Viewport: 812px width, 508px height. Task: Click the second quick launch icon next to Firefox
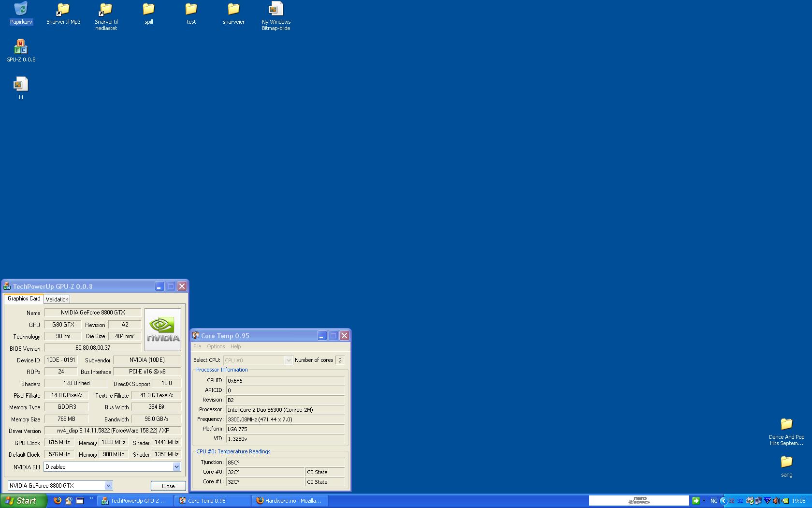click(x=69, y=501)
